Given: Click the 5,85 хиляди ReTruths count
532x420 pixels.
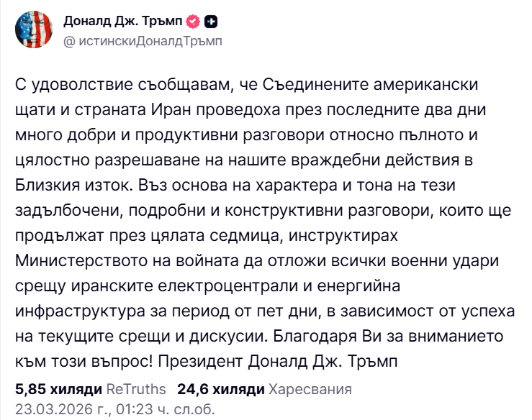Looking at the screenshot, I should click(58, 389).
